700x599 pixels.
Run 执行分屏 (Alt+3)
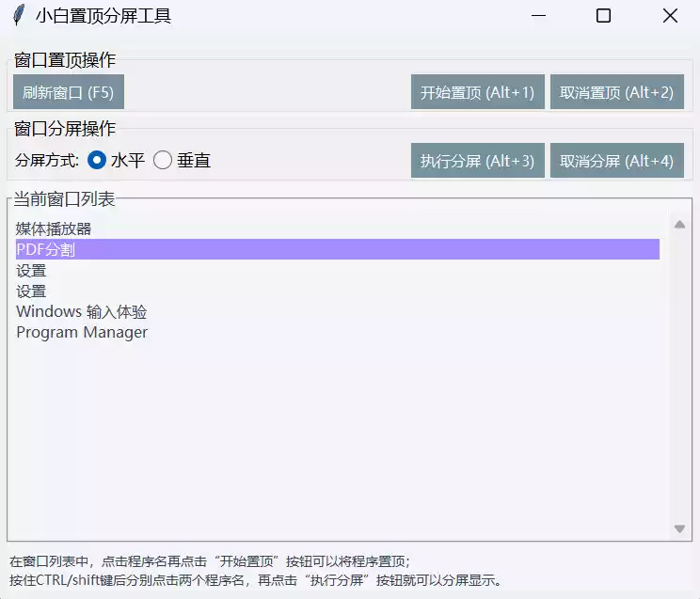pos(477,161)
